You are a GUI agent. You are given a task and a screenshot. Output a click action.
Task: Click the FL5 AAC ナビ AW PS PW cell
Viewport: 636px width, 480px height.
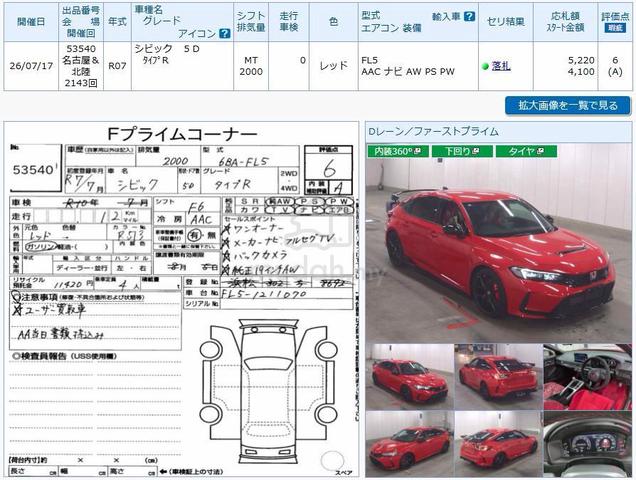pos(418,66)
